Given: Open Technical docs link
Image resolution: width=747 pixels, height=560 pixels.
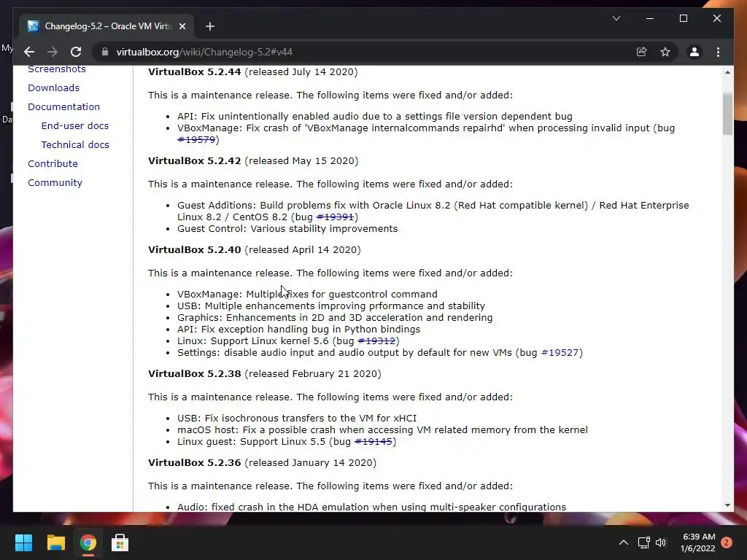Looking at the screenshot, I should [x=75, y=145].
